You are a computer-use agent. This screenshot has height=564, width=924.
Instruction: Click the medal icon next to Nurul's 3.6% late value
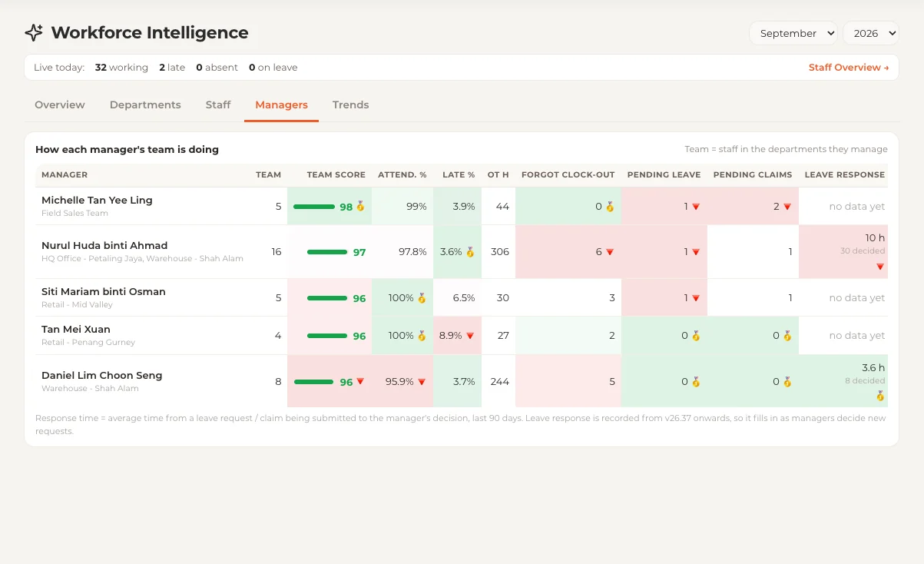pos(470,251)
